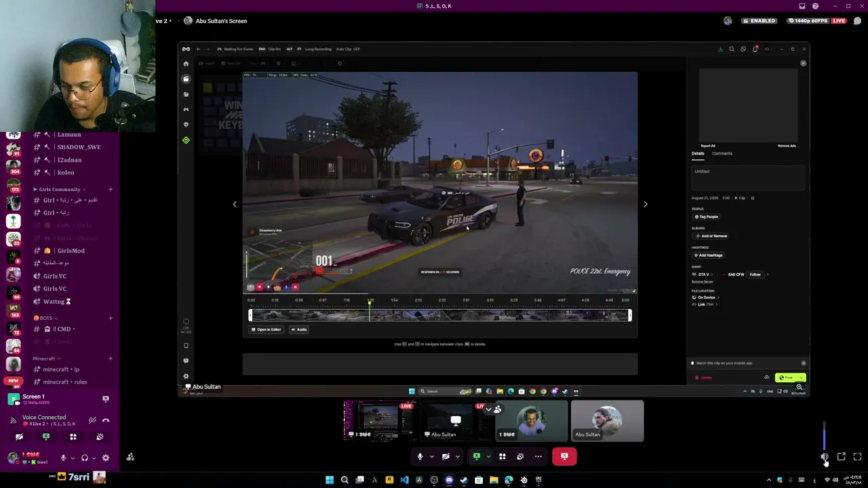This screenshot has height=488, width=868.
Task: Add a channel to the Minecraft category
Action: tap(111, 359)
